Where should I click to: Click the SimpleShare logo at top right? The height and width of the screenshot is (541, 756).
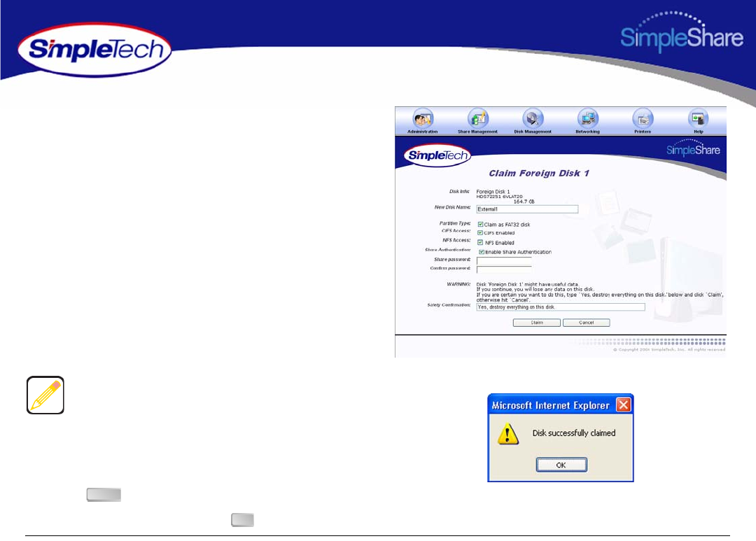tap(681, 31)
